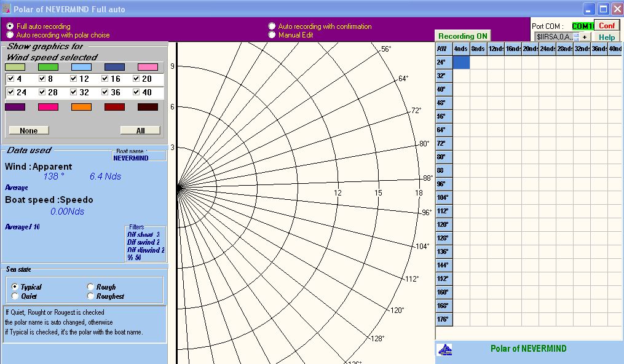Click the 120° row header in table
624x364 pixels.
(444, 224)
